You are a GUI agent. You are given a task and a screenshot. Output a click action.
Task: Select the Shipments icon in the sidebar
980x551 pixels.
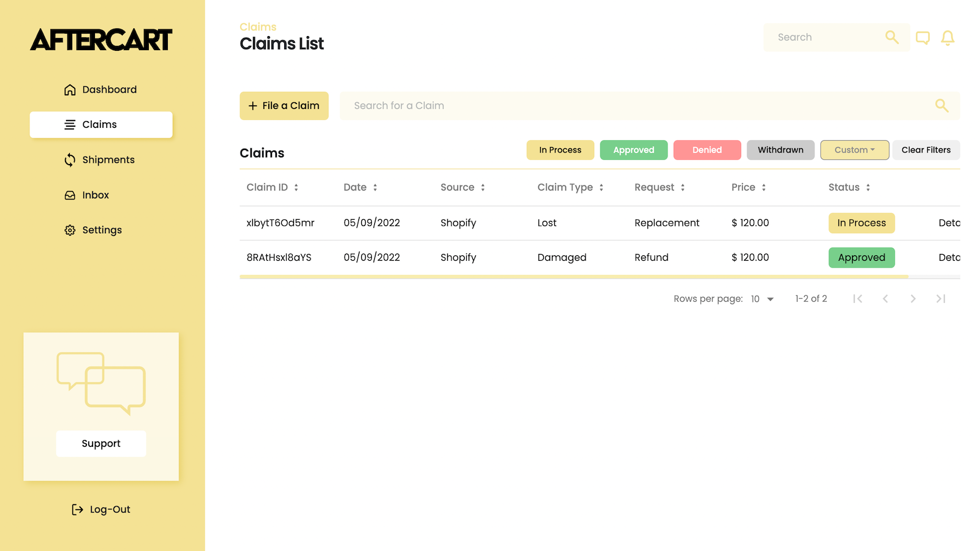(x=70, y=160)
